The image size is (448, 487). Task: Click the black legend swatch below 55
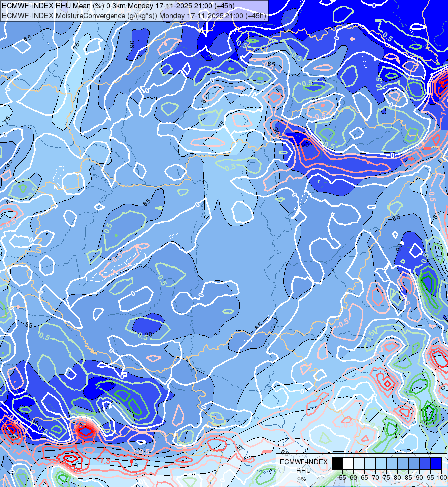pyautogui.click(x=337, y=463)
